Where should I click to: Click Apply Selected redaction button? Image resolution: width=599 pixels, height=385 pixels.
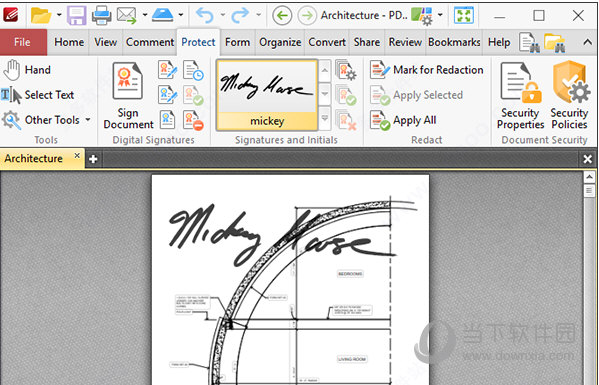point(416,95)
